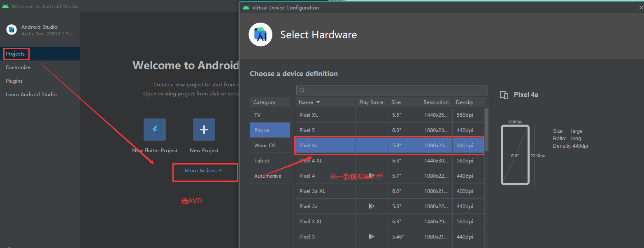Click Play Store icon in Pixel 3 row
The height and width of the screenshot is (248, 644).
tap(372, 236)
